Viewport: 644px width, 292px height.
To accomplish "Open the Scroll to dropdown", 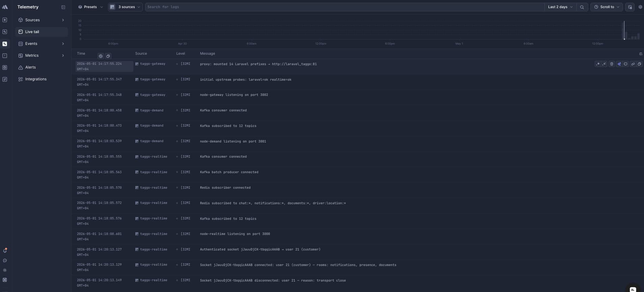I will [x=607, y=7].
